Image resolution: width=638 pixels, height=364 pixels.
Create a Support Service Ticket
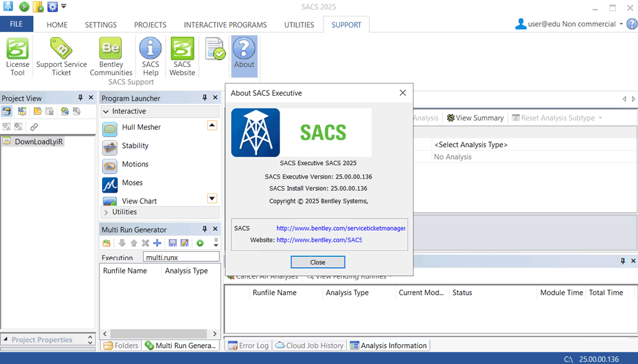click(61, 57)
